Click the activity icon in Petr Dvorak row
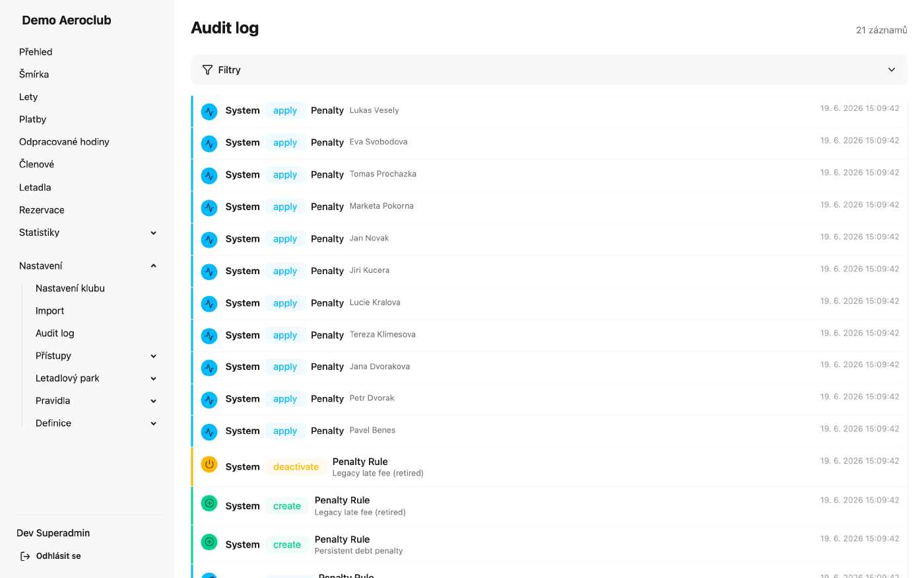This screenshot has width=924, height=578. 209,400
